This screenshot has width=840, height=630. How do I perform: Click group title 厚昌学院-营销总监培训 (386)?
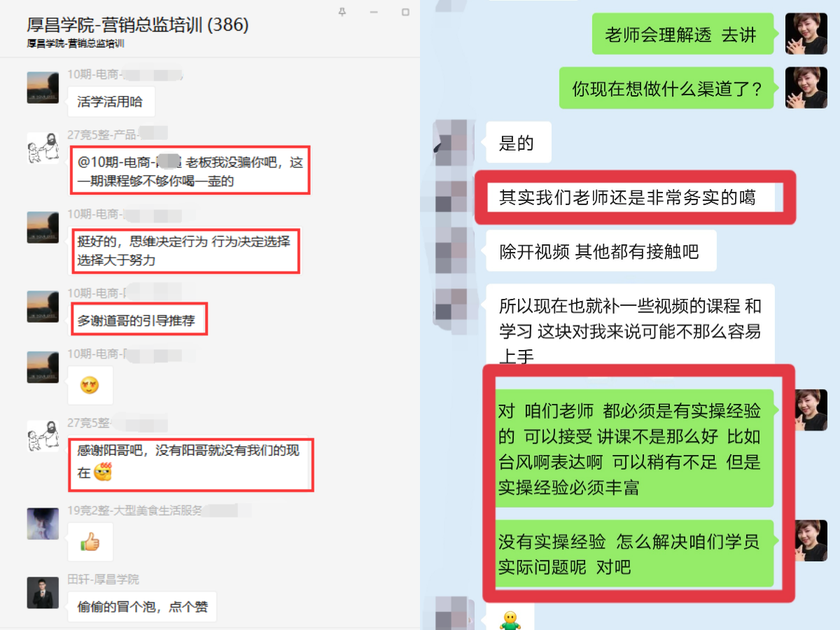pyautogui.click(x=138, y=25)
